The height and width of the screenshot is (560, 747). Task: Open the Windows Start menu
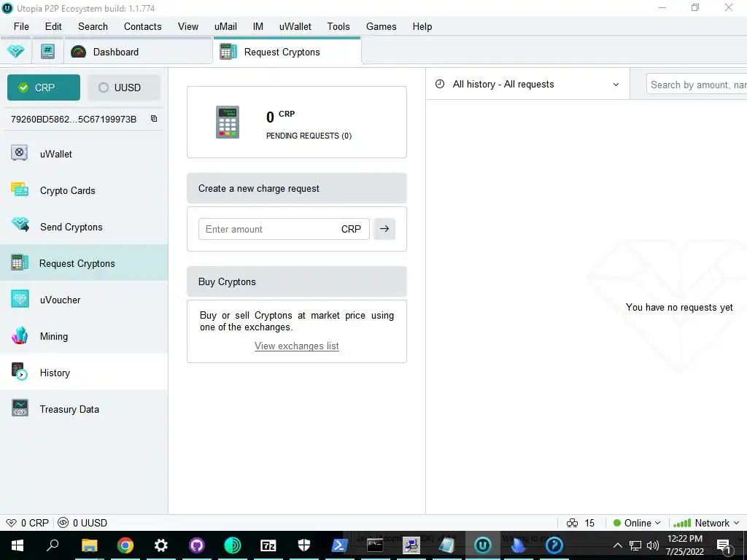(x=18, y=545)
